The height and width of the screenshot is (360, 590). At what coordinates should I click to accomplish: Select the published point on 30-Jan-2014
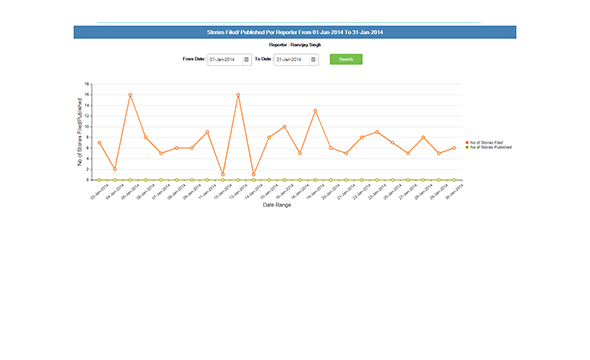[x=454, y=180]
